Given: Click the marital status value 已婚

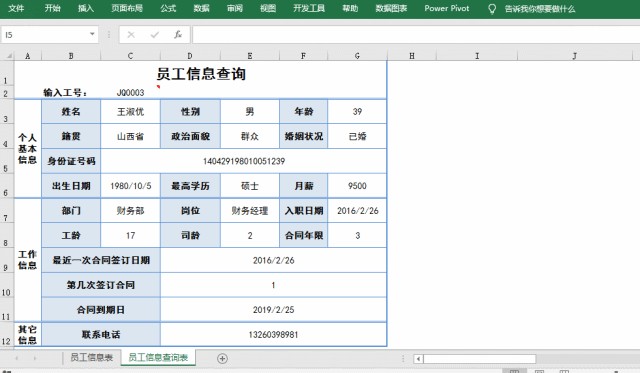Looking at the screenshot, I should coord(357,136).
